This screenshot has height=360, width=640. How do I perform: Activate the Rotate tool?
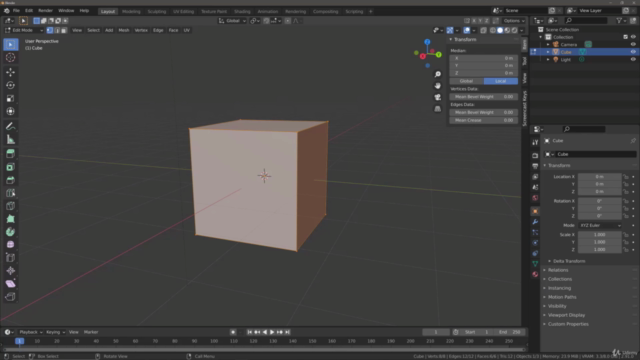[11, 85]
